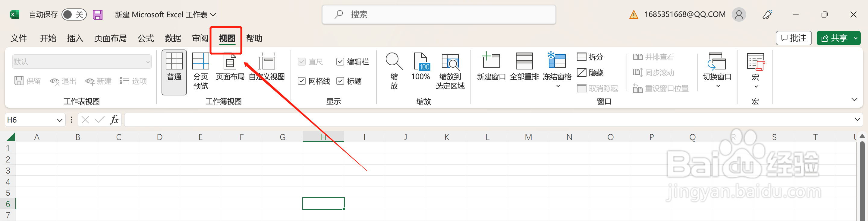Click the scroll up arrow
This screenshot has height=221, width=868.
862,136
